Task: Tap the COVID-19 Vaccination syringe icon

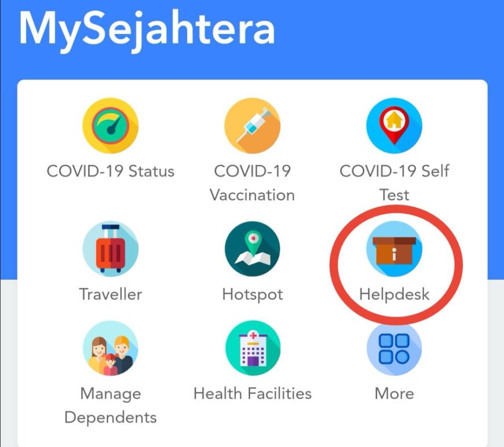Action: [253, 126]
